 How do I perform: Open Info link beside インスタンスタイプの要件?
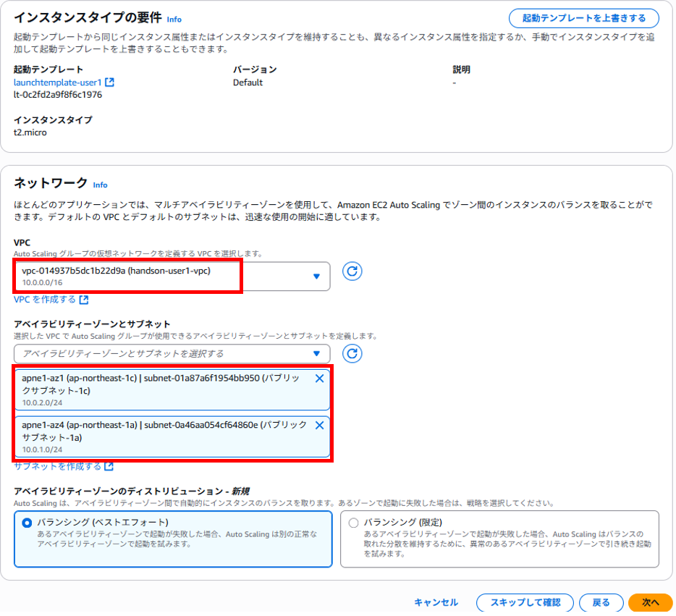[x=174, y=20]
